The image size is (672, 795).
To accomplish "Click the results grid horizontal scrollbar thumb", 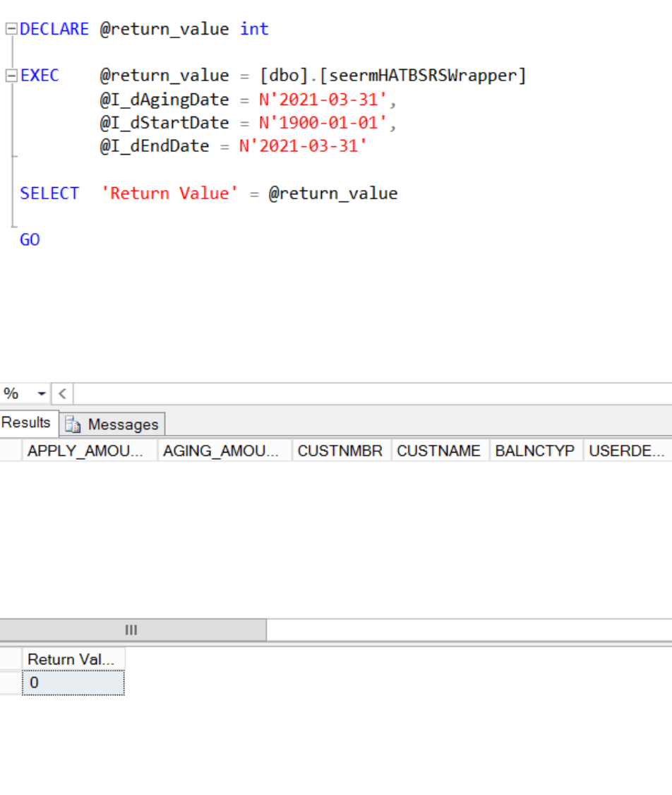I will tap(133, 630).
